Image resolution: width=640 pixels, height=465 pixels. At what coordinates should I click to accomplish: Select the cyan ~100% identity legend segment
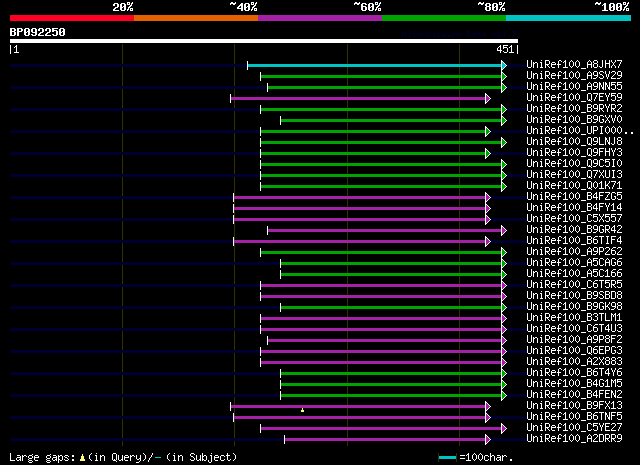coord(569,18)
